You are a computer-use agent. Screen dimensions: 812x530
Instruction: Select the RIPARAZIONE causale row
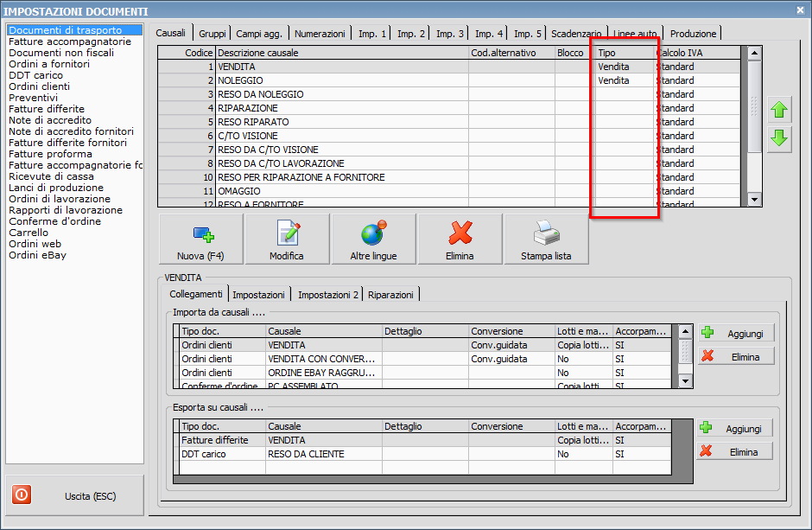pos(449,108)
